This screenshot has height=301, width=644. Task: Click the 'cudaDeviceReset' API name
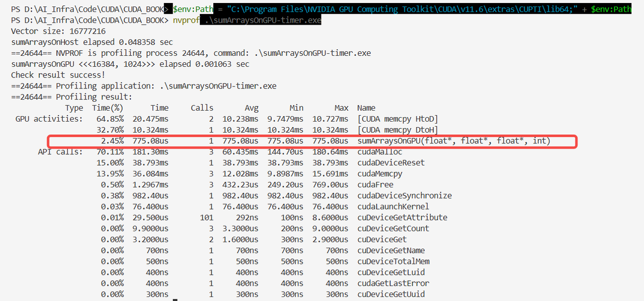391,163
